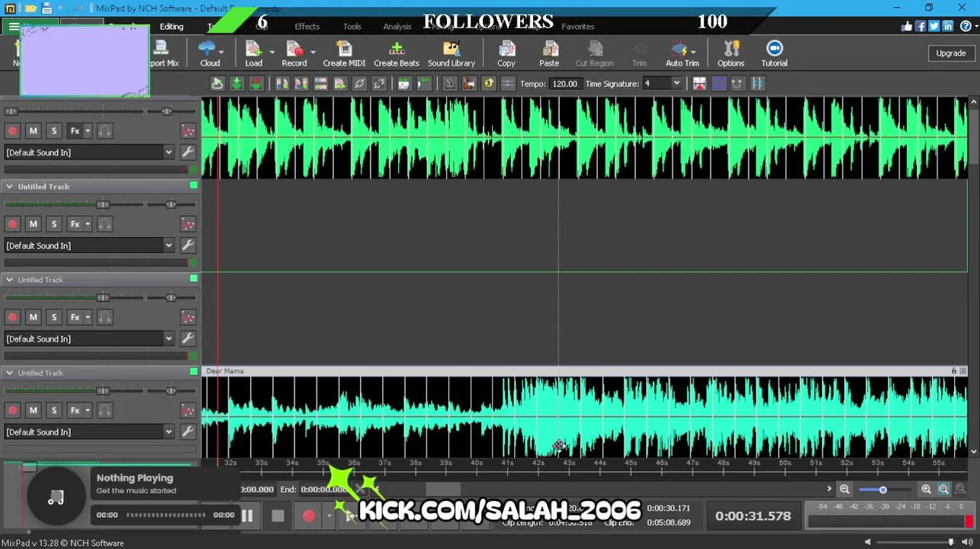Image resolution: width=980 pixels, height=549 pixels.
Task: Open the help question mark icon
Action: (x=966, y=26)
